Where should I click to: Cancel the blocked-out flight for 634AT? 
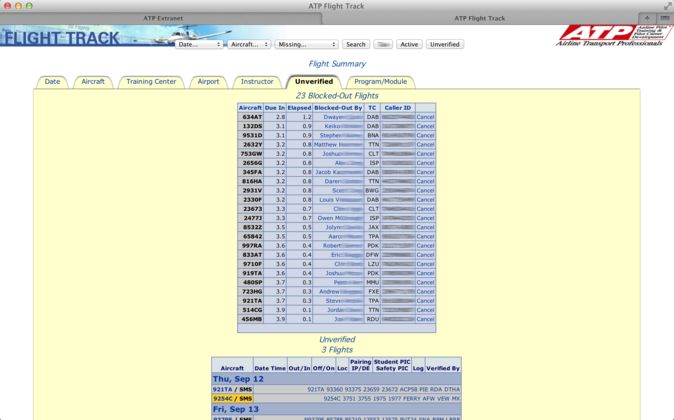[x=425, y=117]
